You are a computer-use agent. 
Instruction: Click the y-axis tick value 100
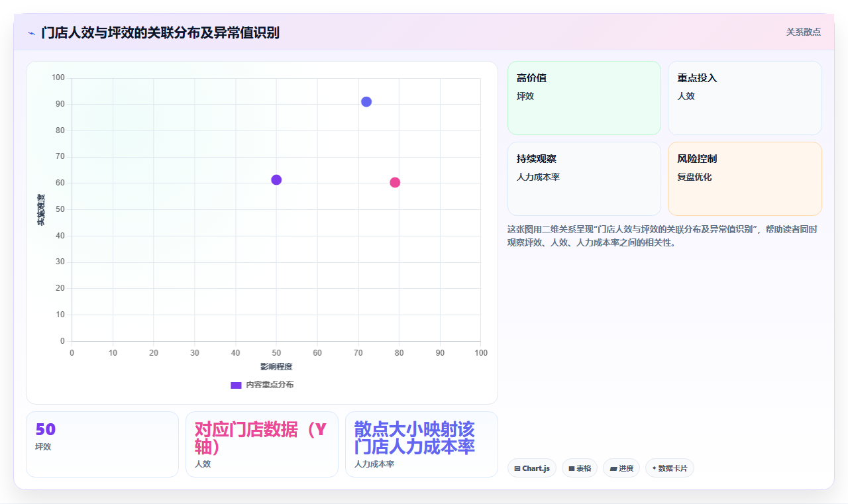[58, 78]
